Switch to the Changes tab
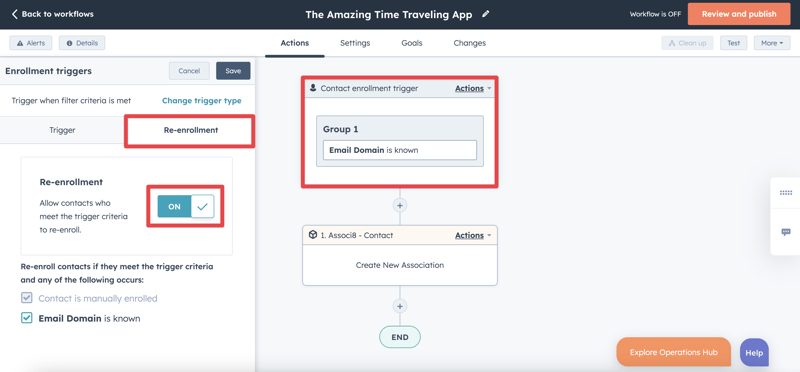 click(469, 43)
